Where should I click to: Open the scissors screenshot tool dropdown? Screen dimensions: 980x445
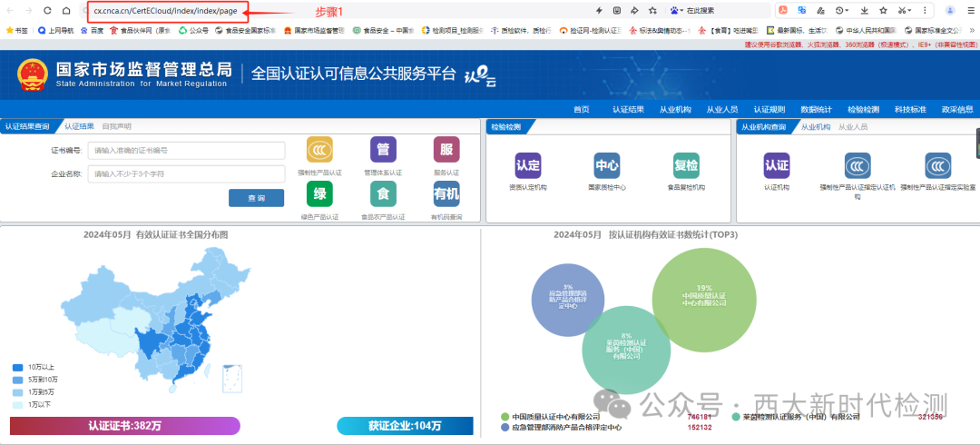tap(905, 11)
